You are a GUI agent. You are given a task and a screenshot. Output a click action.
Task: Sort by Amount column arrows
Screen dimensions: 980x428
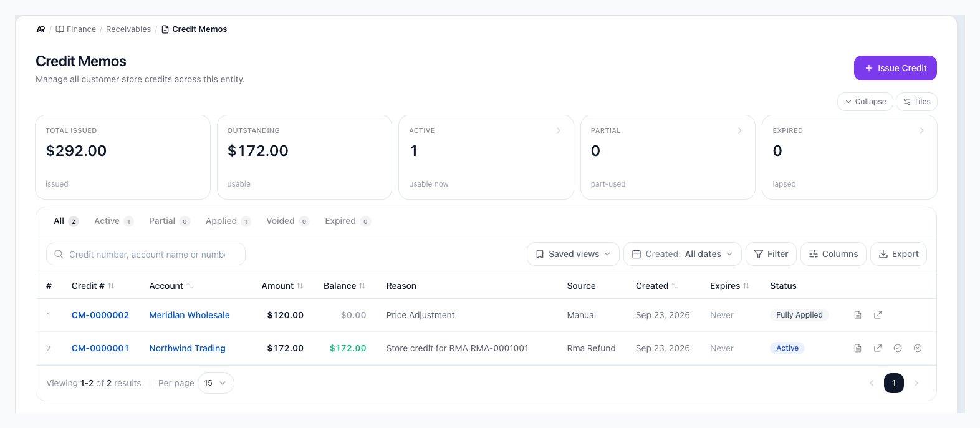point(300,286)
